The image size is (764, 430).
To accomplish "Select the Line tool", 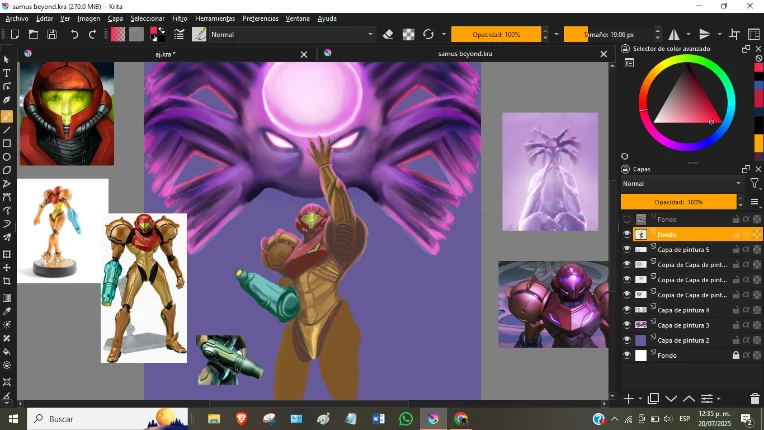I will (7, 130).
